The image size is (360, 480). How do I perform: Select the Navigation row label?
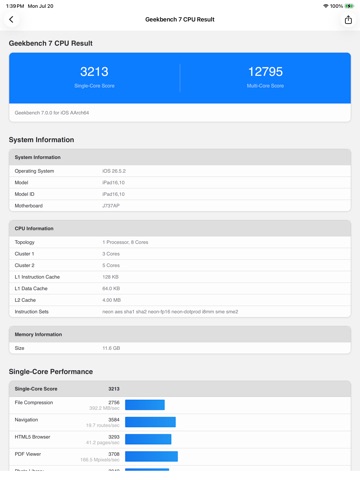coord(26,420)
